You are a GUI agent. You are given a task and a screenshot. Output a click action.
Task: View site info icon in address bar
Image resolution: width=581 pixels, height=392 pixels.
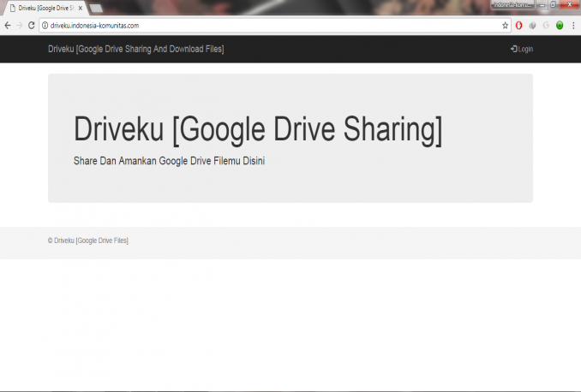pyautogui.click(x=45, y=26)
